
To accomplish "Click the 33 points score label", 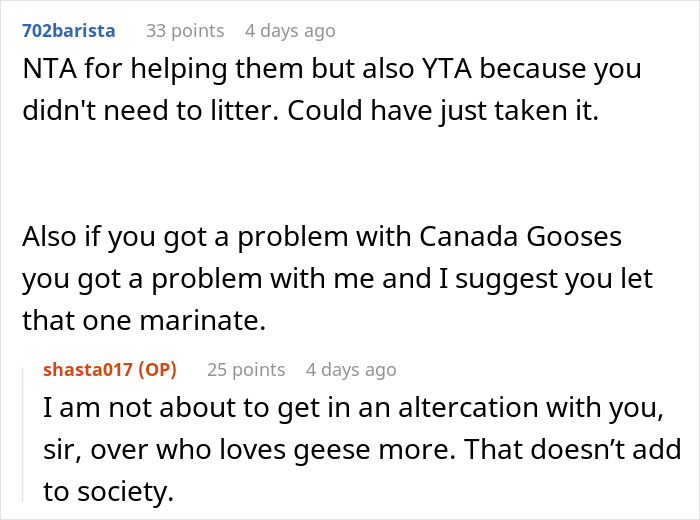I will click(185, 31).
